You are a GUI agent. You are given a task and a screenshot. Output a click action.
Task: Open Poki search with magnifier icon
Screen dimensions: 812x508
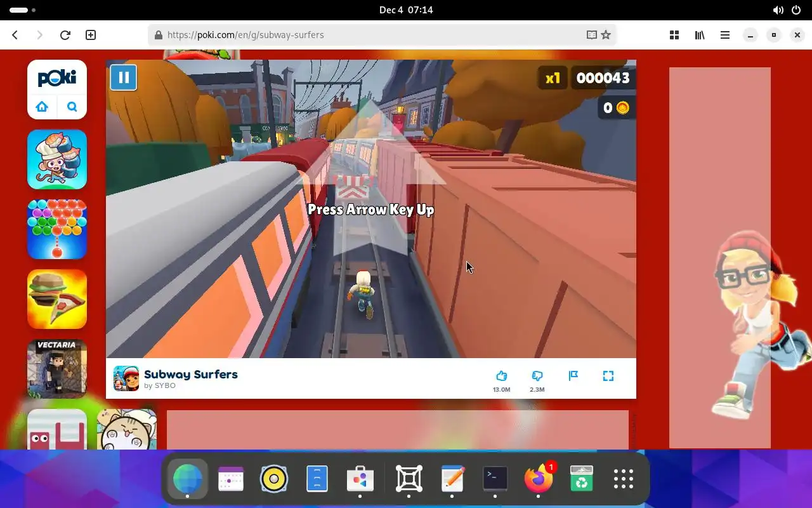(72, 107)
